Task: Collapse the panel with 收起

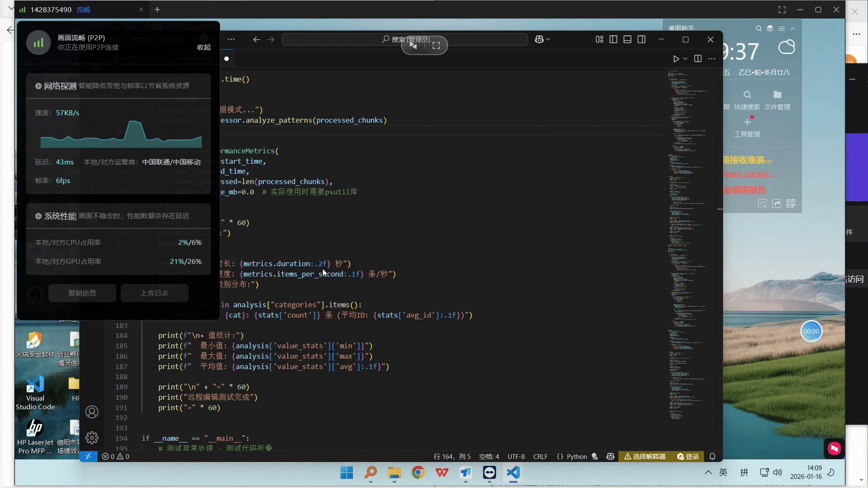Action: coord(204,47)
